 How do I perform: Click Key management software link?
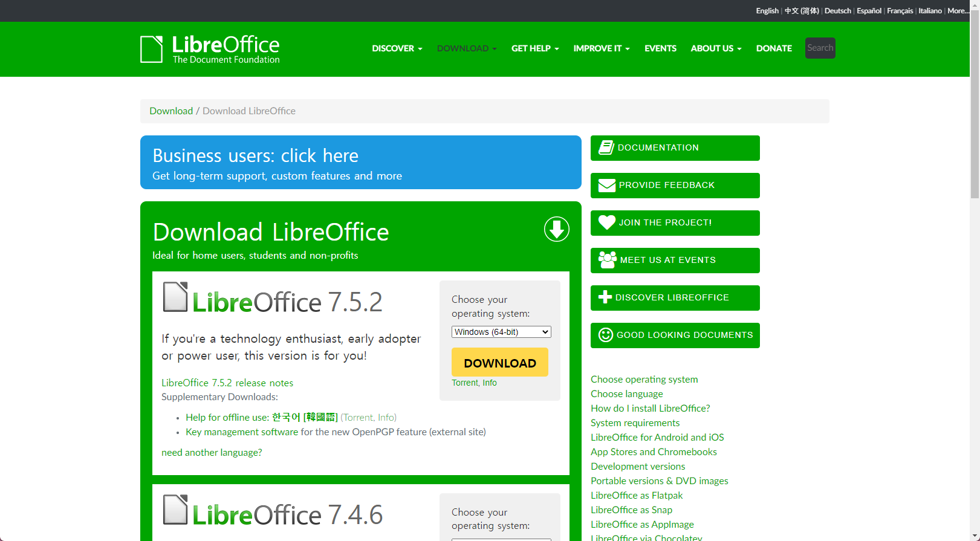tap(242, 432)
